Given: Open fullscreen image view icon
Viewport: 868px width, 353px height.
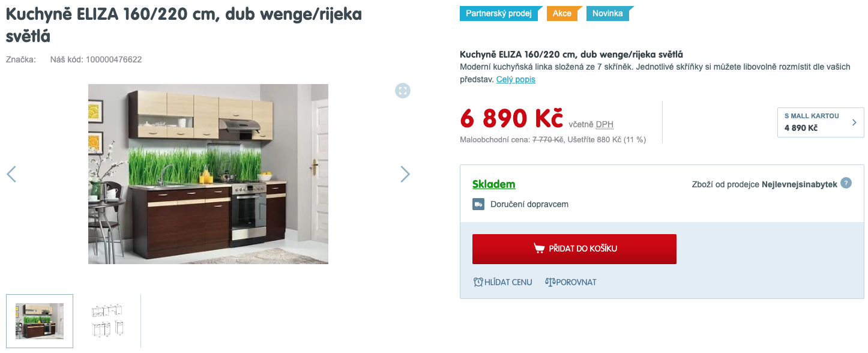Looking at the screenshot, I should coord(403,91).
